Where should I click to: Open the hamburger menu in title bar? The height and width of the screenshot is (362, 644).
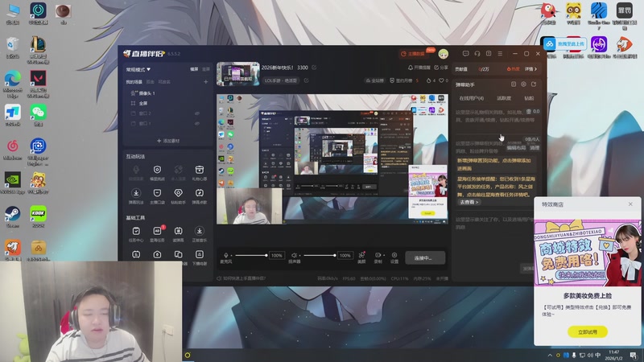coord(500,53)
